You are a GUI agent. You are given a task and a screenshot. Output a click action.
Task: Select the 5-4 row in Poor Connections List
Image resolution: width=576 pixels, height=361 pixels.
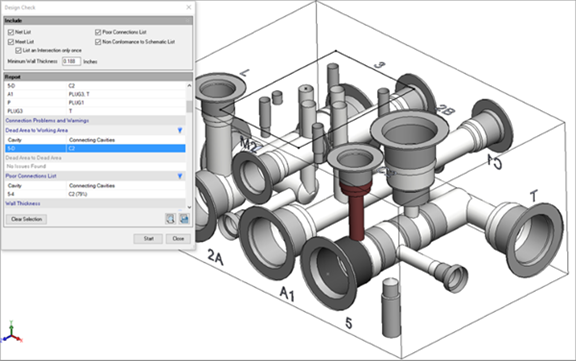click(x=95, y=194)
